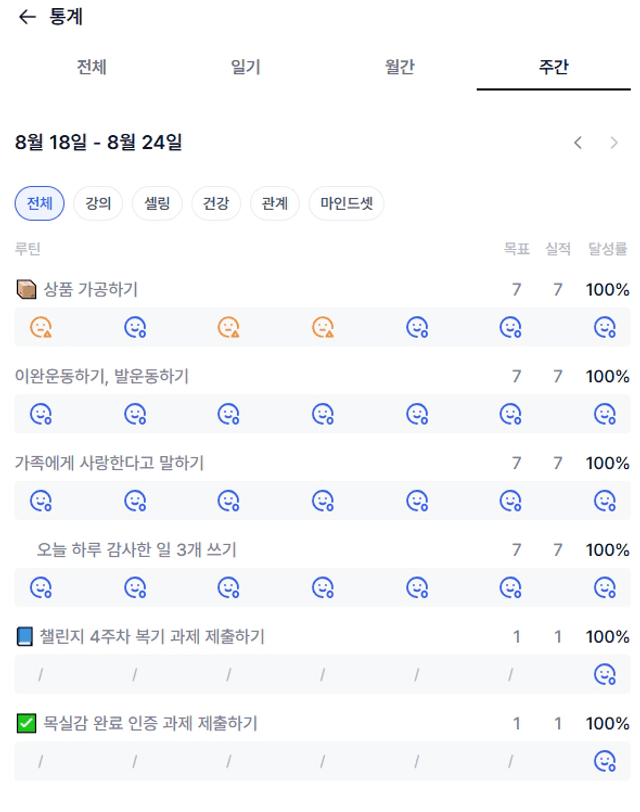Image resolution: width=640 pixels, height=812 pixels.
Task: Switch to the 일기 tab
Action: pyautogui.click(x=245, y=67)
